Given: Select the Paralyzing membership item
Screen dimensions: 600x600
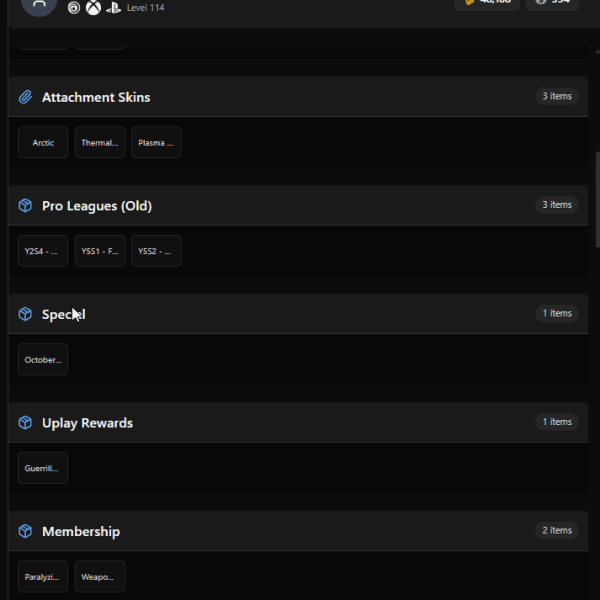Looking at the screenshot, I should [x=43, y=577].
